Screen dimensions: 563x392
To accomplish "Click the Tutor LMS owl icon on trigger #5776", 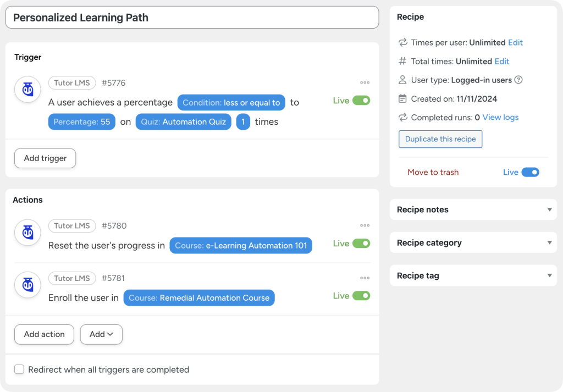I will pyautogui.click(x=27, y=90).
